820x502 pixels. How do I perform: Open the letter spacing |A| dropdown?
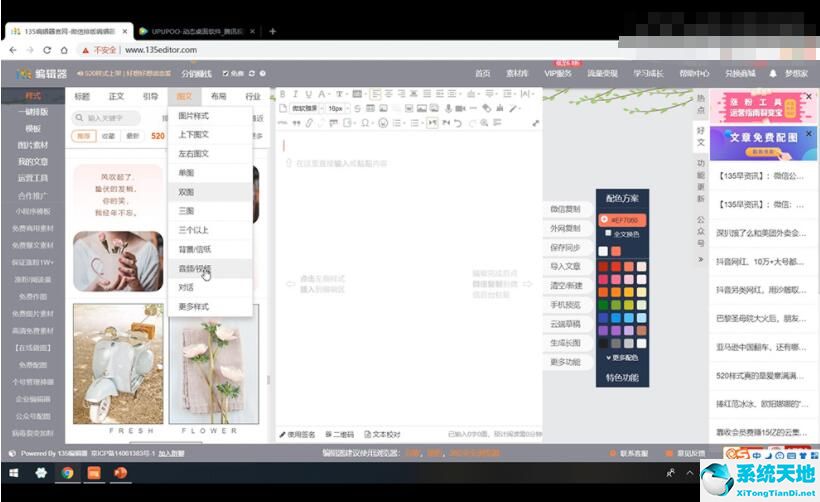click(533, 94)
